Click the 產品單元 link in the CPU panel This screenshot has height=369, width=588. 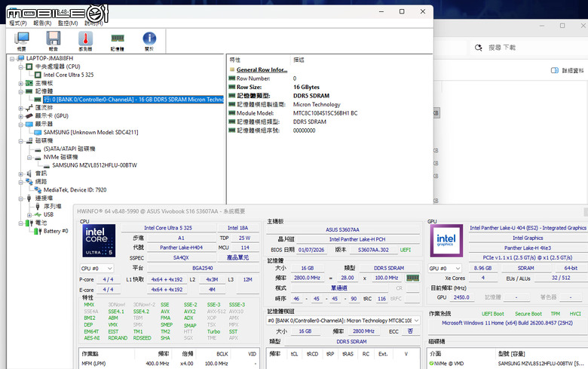(x=237, y=258)
